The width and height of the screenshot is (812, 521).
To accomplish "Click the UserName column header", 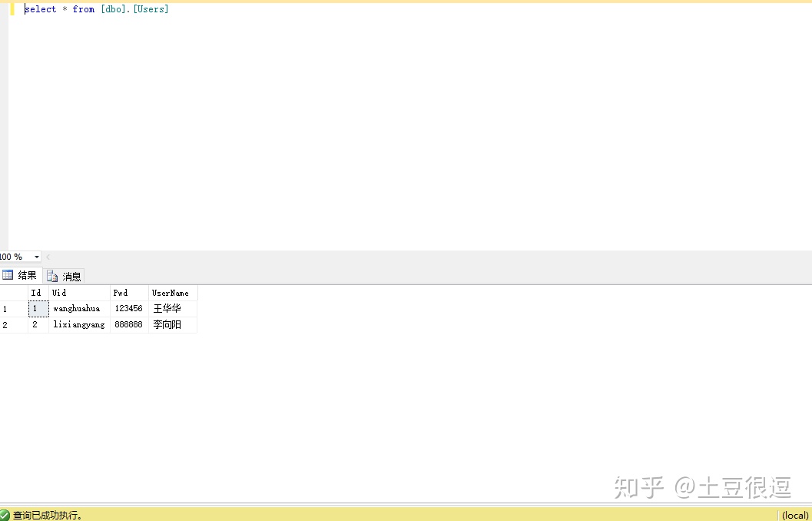I will (x=173, y=293).
